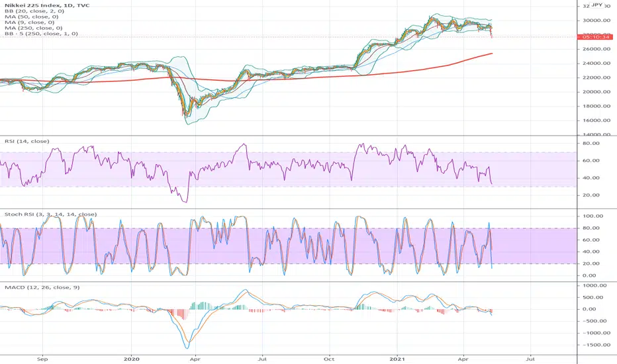Select the BB (20, close, 2, 0) indicator legend

[34, 11]
